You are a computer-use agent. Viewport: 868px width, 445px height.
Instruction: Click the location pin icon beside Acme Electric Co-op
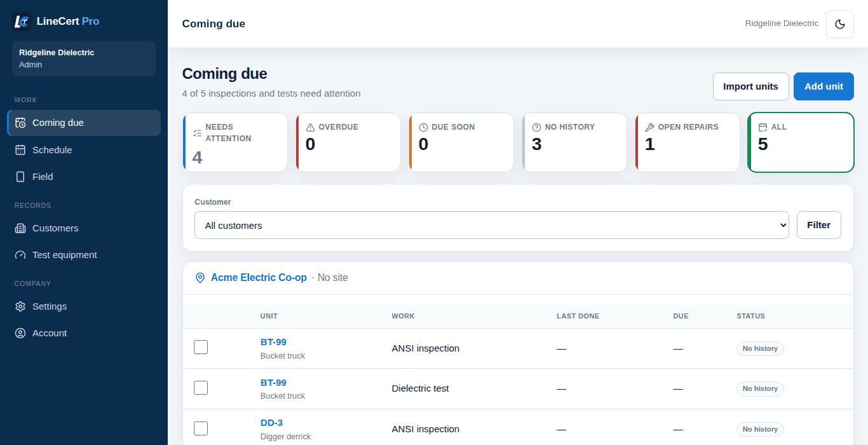pyautogui.click(x=200, y=278)
